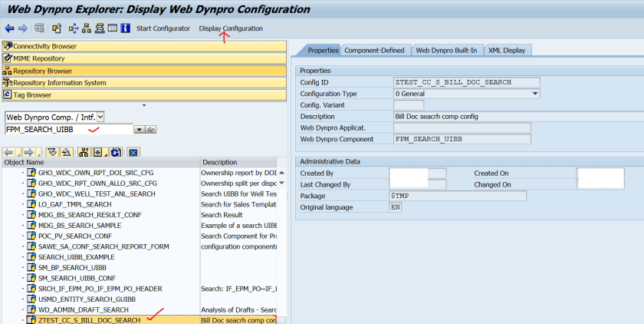Viewport: 644px width, 324px height.
Task: Open the Configuration Type dropdown
Action: point(534,94)
